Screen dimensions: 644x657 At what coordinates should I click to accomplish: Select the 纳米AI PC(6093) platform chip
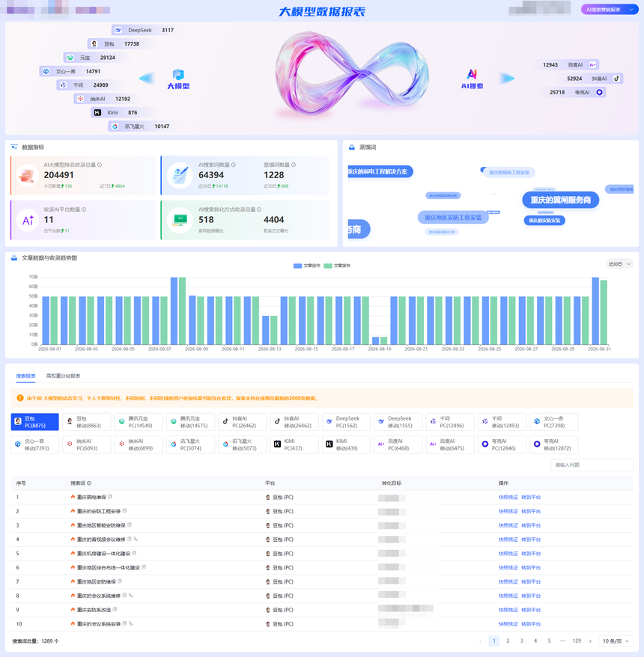coord(87,444)
